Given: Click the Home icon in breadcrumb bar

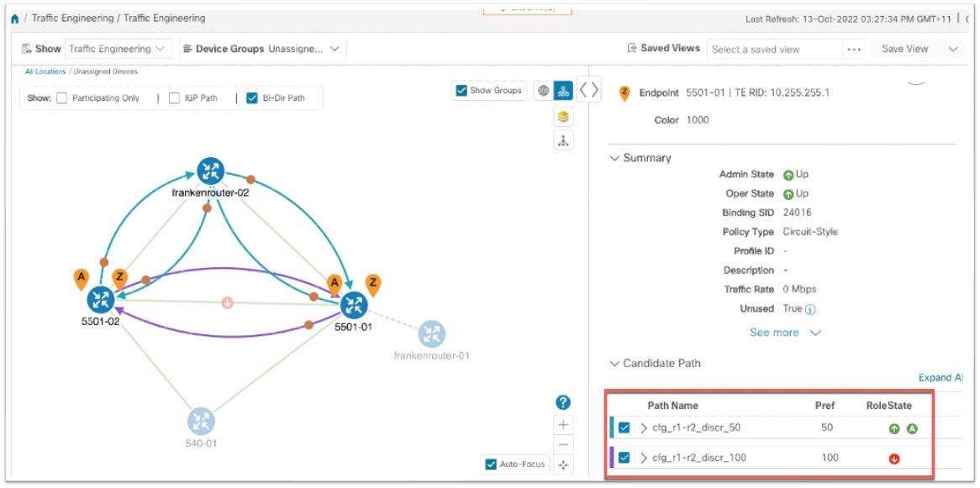Looking at the screenshot, I should 13,17.
